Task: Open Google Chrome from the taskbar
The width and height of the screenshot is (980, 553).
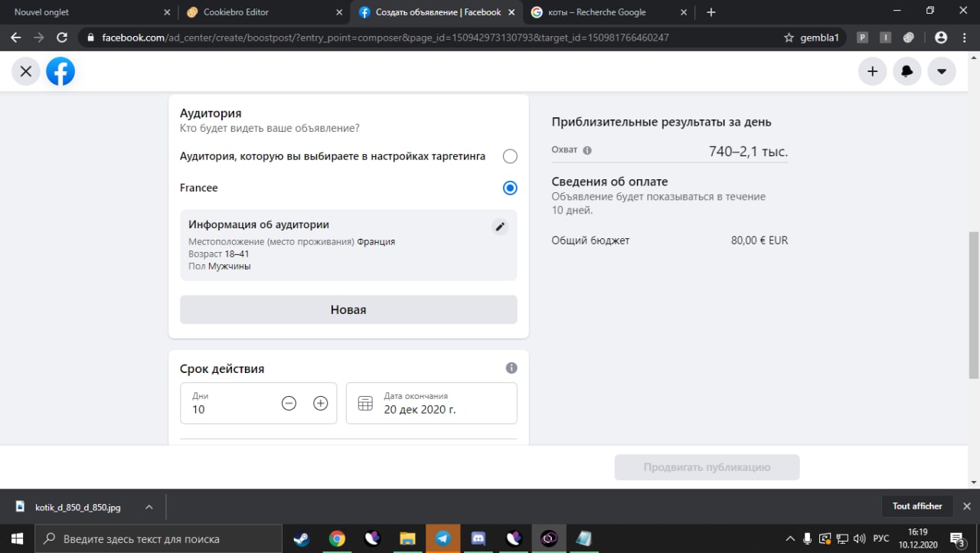Action: point(337,538)
